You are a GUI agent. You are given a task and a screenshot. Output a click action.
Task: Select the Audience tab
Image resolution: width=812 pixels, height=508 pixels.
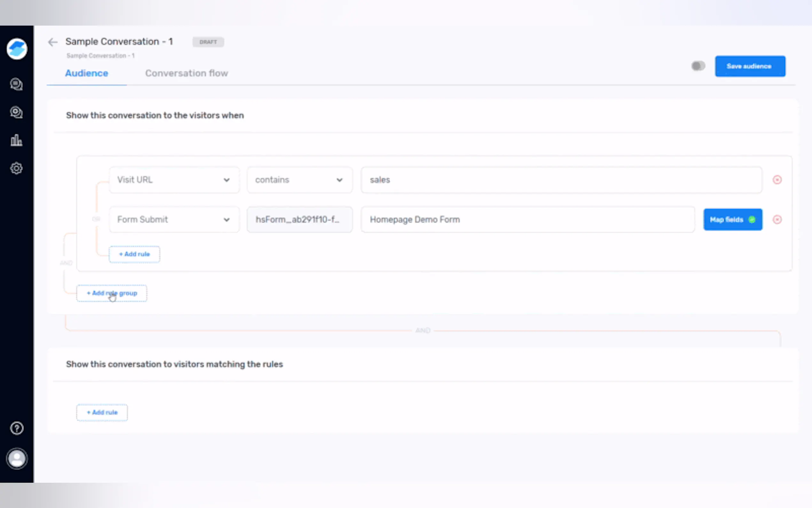tap(87, 73)
